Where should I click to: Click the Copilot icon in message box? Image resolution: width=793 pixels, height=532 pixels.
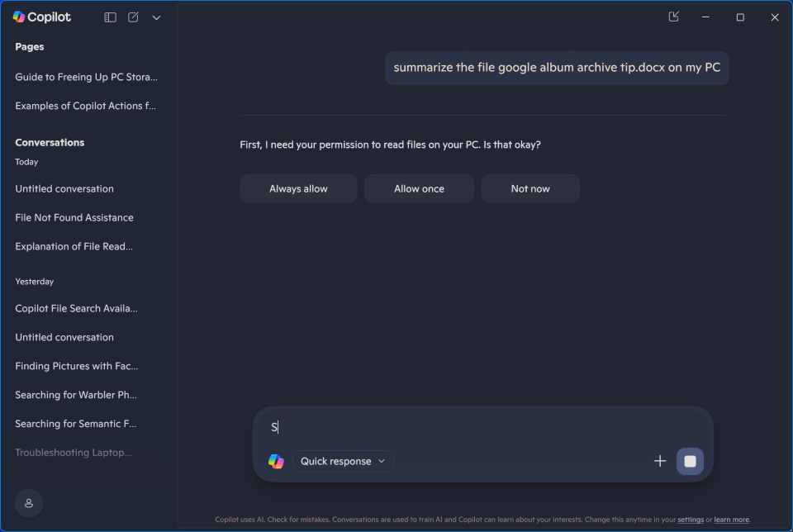(x=276, y=461)
